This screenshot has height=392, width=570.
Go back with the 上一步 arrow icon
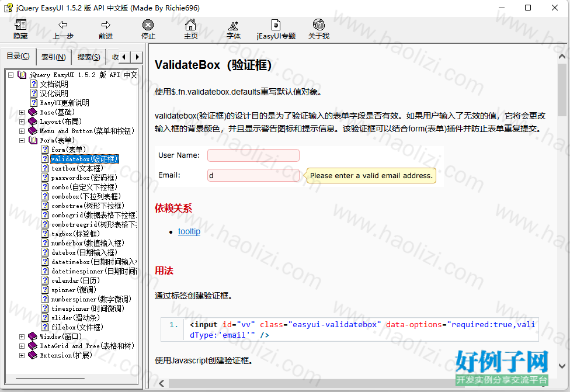pyautogui.click(x=63, y=25)
